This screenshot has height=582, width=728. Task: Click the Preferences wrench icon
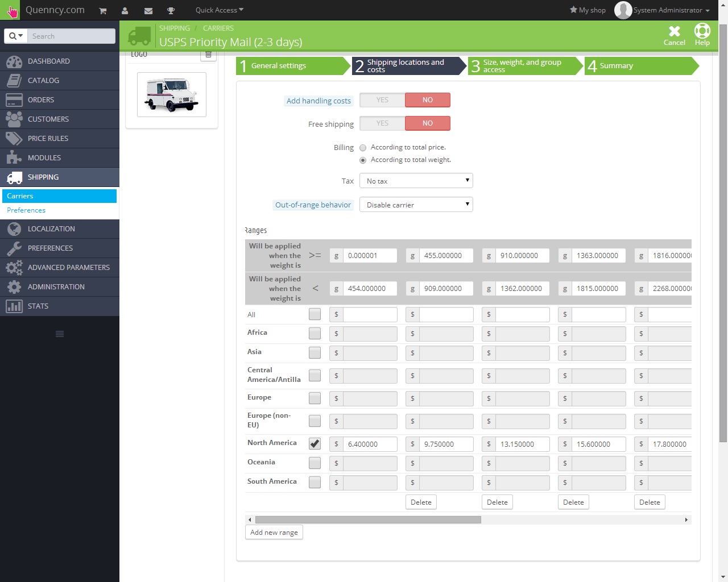point(14,248)
